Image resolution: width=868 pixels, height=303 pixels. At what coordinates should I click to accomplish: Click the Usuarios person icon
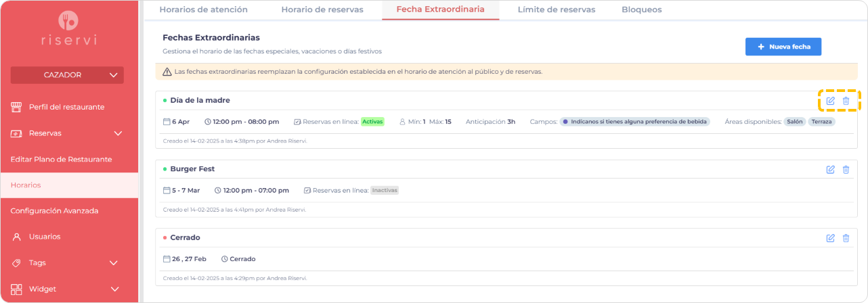(x=16, y=237)
